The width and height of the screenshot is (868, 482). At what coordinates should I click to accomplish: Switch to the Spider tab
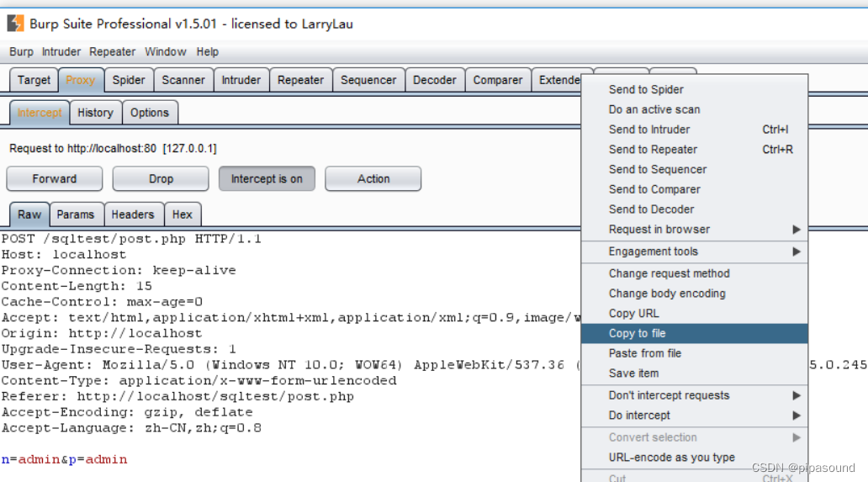point(129,80)
